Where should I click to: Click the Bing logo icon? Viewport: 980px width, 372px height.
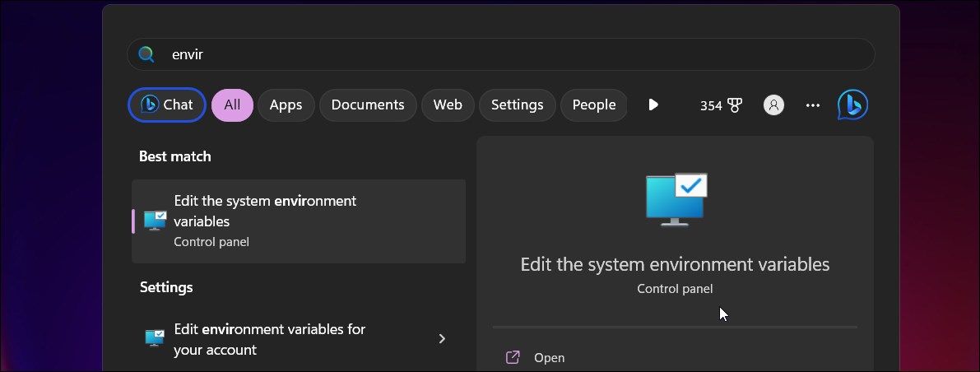pyautogui.click(x=852, y=105)
